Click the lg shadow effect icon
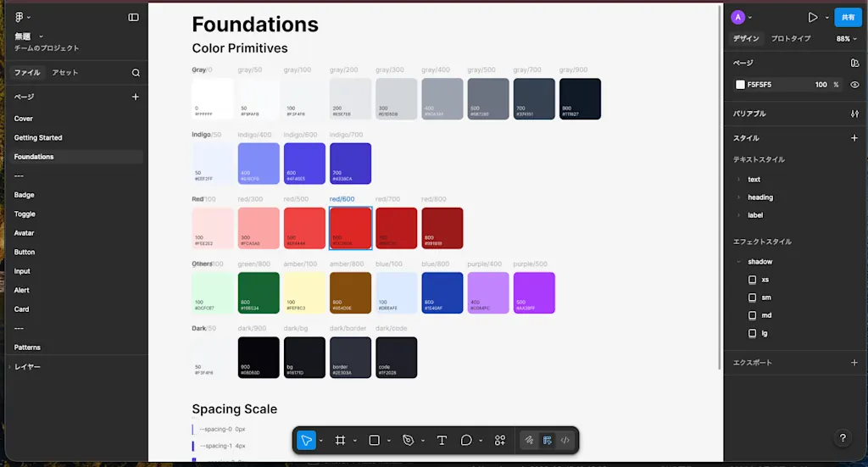Image resolution: width=868 pixels, height=467 pixels. [x=753, y=333]
